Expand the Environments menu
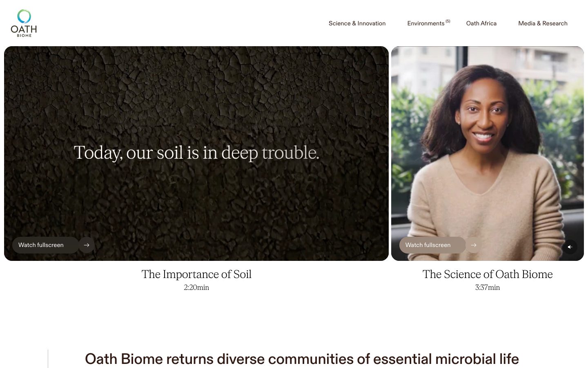 pos(426,23)
